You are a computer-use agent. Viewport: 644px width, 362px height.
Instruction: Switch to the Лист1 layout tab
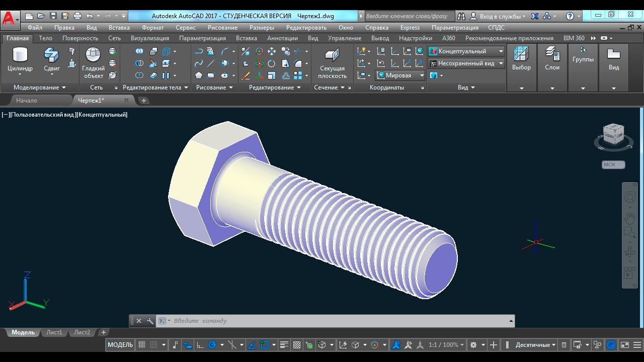click(54, 332)
